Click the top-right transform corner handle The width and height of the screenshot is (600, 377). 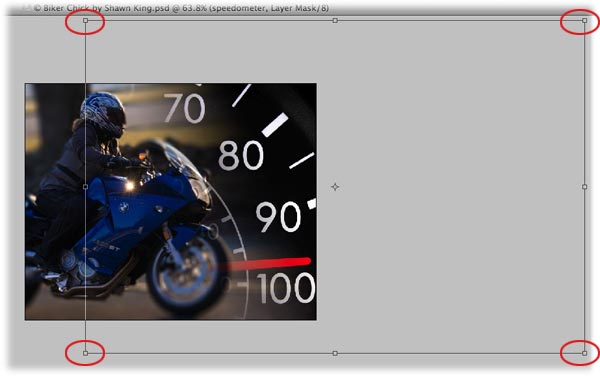click(584, 21)
